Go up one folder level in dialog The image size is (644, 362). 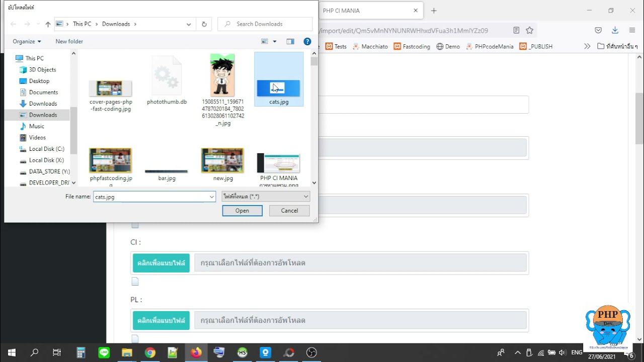pyautogui.click(x=48, y=24)
